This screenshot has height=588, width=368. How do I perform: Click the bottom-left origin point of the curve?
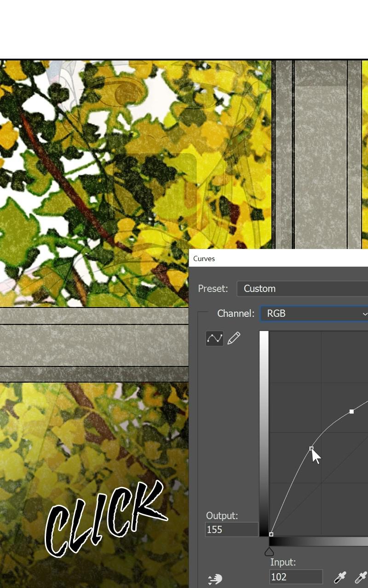(x=271, y=534)
